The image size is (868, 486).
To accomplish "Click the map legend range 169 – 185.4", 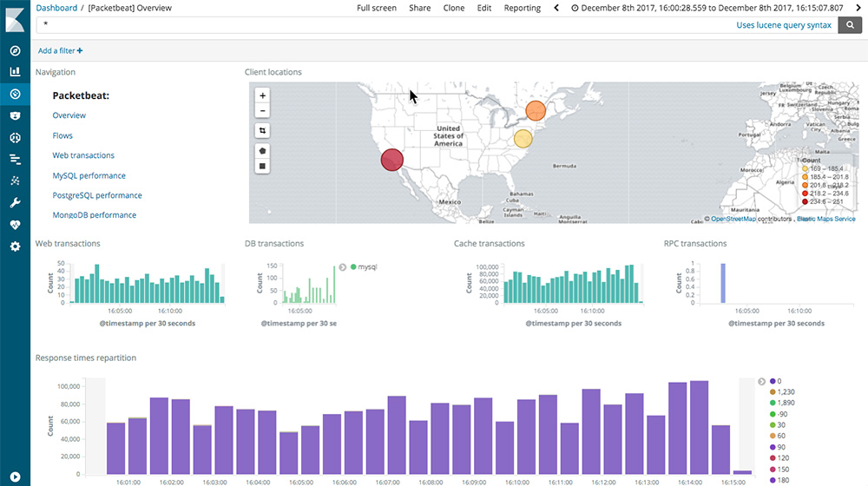I will point(823,168).
